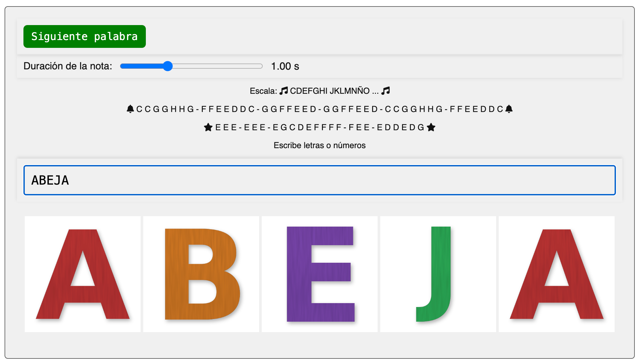Viewport: 640px width, 364px height.
Task: Click the star icon before the E E E melody
Action: (208, 127)
